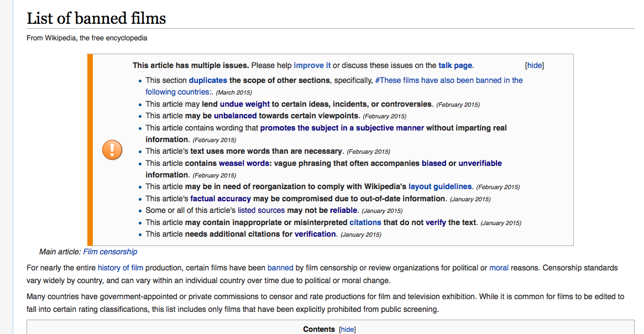Image resolution: width=644 pixels, height=334 pixels.
Task: Follow the 'citations' link
Action: click(365, 222)
